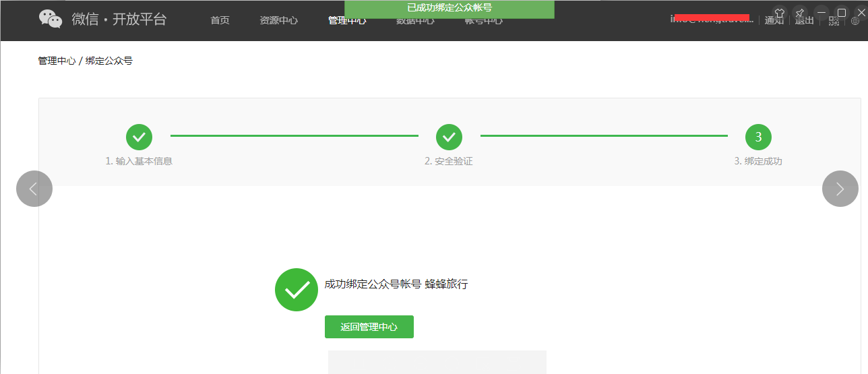Click step 1 checkmark 输入基本信息
This screenshot has width=868, height=374.
pyautogui.click(x=139, y=137)
